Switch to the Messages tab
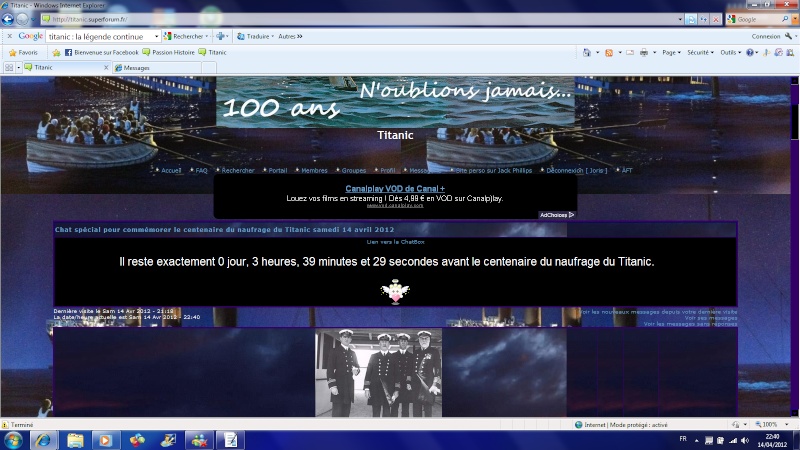 [x=157, y=67]
